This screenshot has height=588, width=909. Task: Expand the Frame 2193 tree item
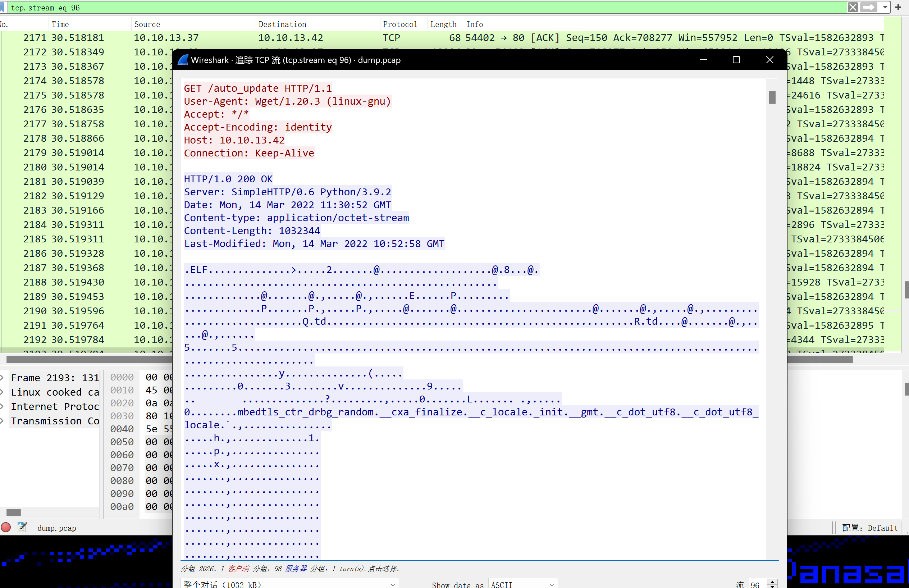click(x=3, y=378)
